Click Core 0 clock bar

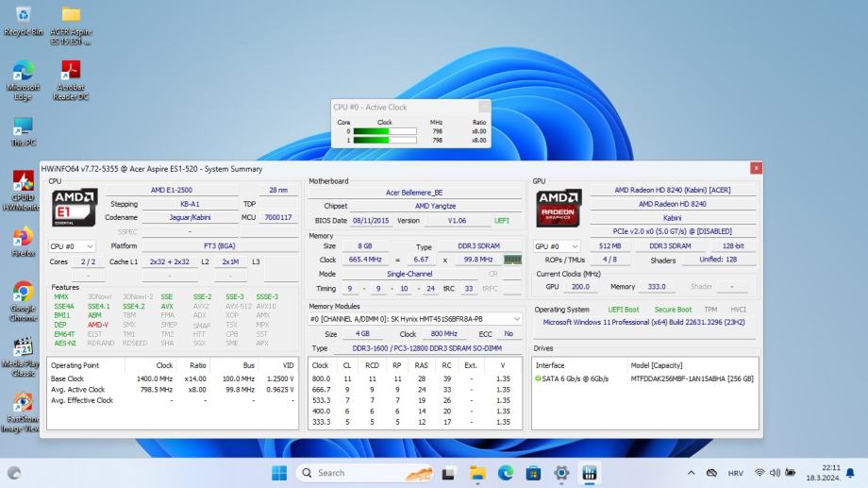point(384,131)
